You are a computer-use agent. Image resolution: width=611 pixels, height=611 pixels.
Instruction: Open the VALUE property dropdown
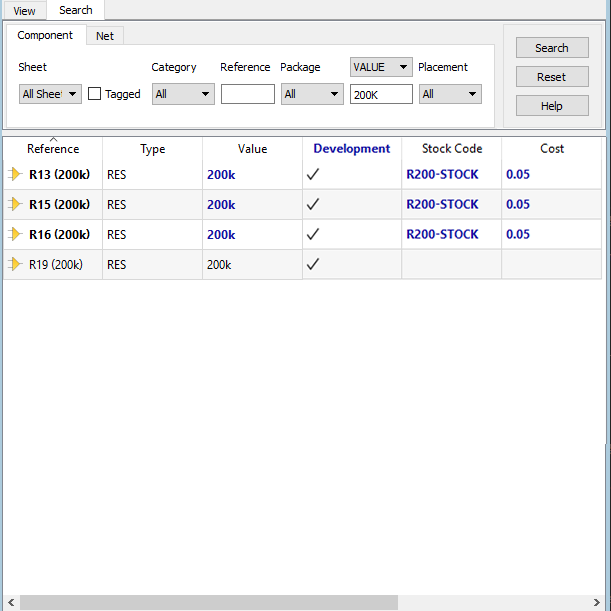(381, 67)
